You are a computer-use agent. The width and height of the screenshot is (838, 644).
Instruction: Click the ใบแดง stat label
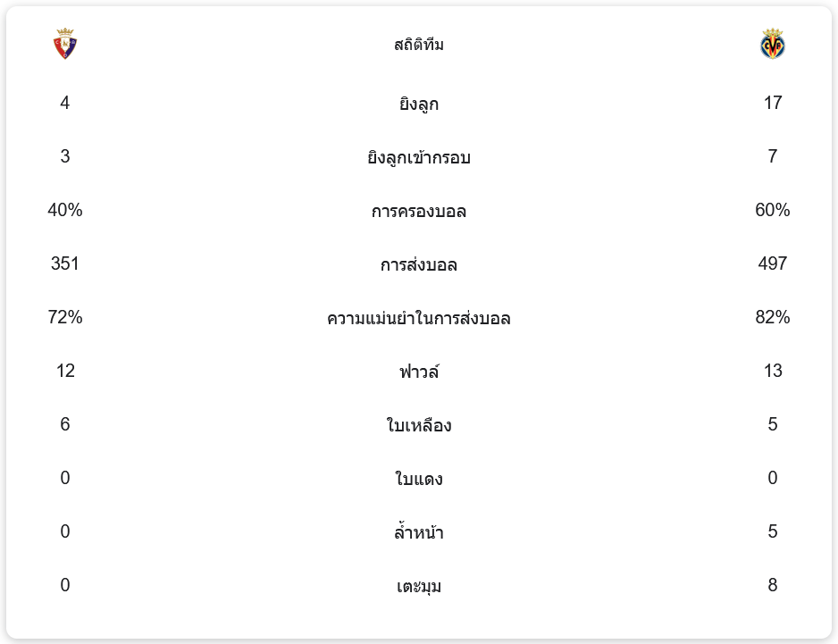pyautogui.click(x=418, y=480)
